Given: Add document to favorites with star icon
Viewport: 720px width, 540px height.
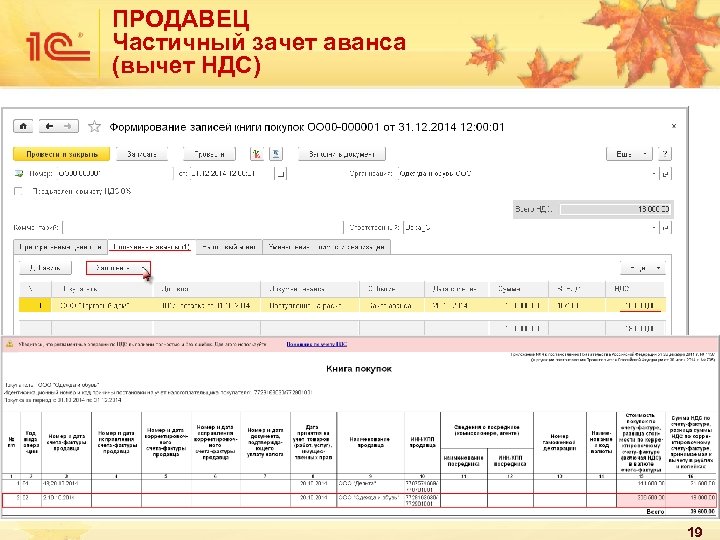Looking at the screenshot, I should point(95,126).
